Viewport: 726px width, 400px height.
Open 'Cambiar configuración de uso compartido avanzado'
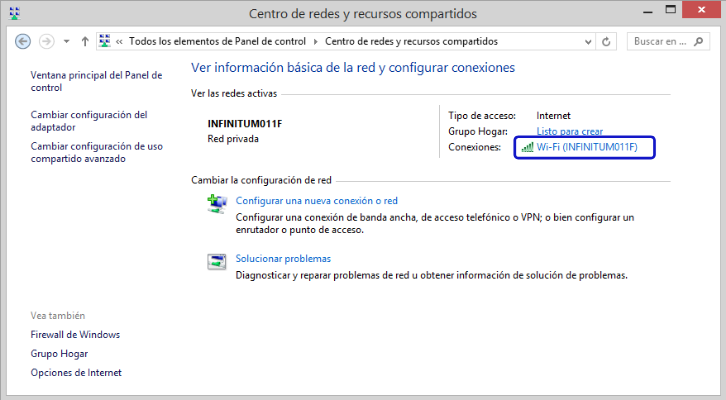(x=97, y=152)
